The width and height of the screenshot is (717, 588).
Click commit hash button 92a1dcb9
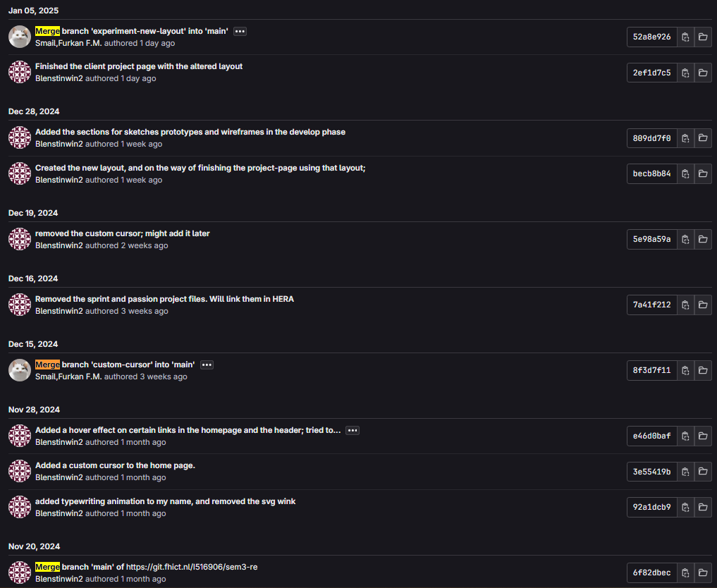tap(651, 507)
